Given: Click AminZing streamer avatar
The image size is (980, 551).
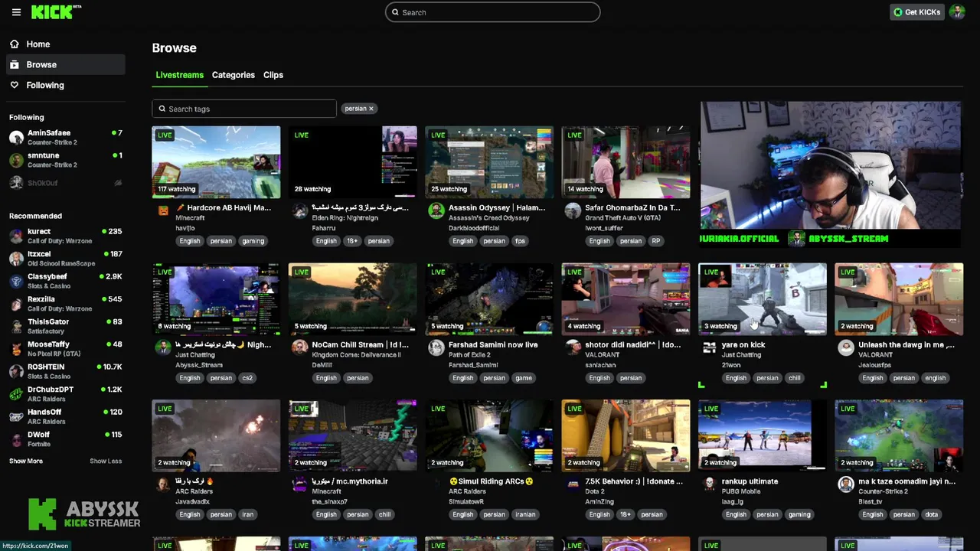Looking at the screenshot, I should coord(573,484).
